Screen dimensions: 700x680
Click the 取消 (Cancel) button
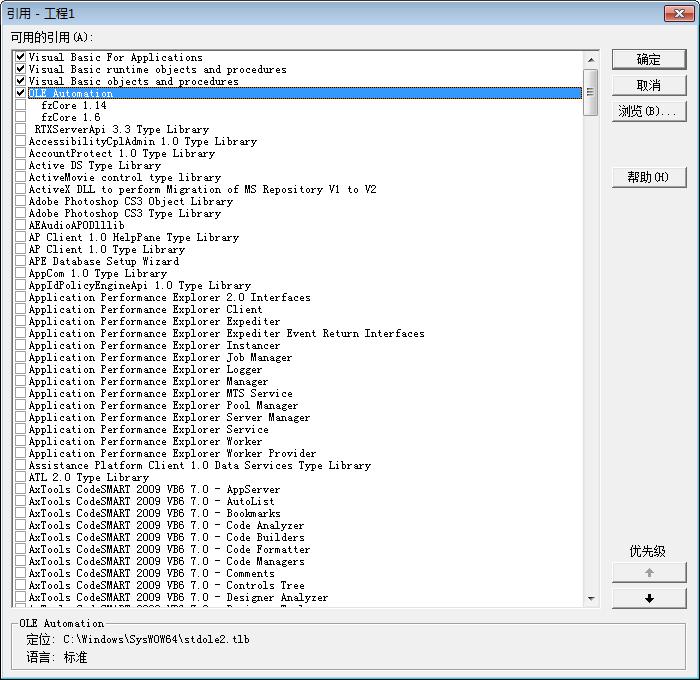click(649, 85)
